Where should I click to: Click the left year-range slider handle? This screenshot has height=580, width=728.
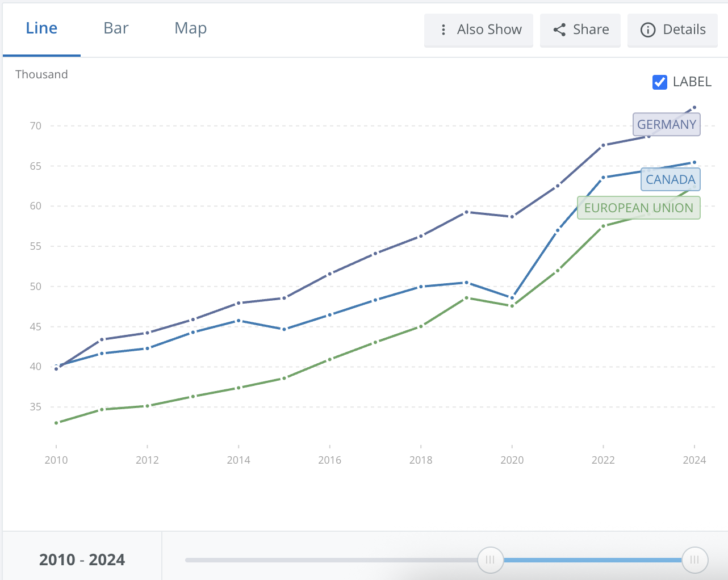click(490, 560)
